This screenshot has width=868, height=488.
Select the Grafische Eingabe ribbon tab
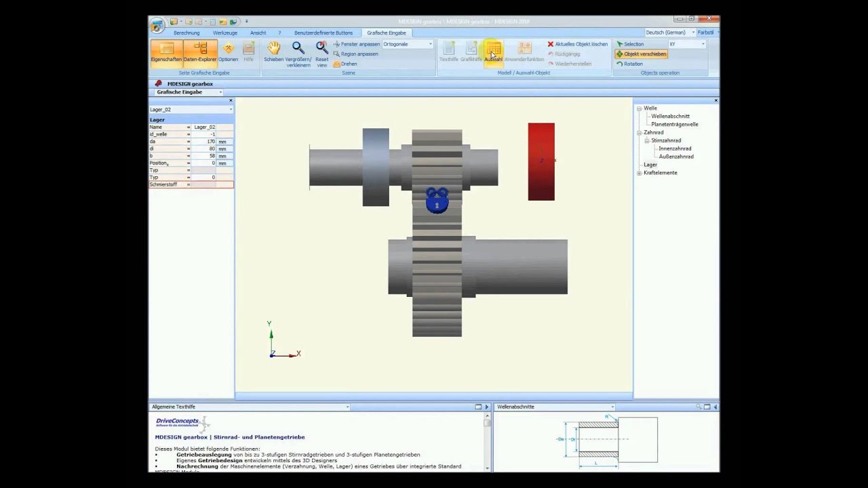(387, 33)
